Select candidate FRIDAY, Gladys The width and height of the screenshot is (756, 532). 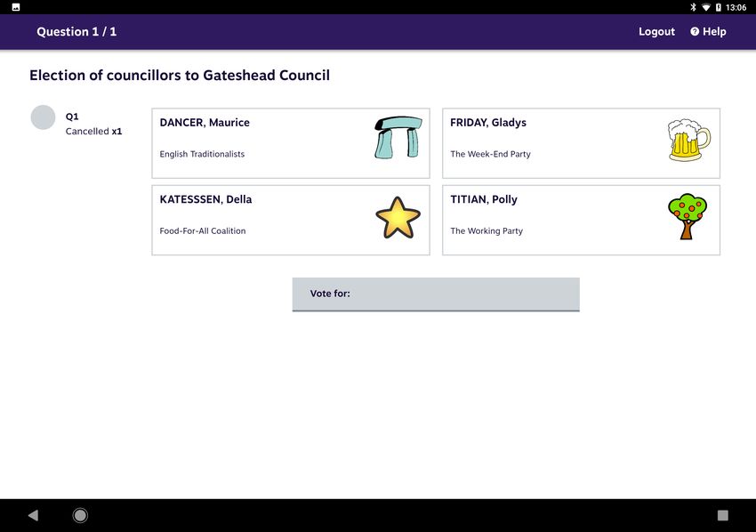pyautogui.click(x=581, y=143)
